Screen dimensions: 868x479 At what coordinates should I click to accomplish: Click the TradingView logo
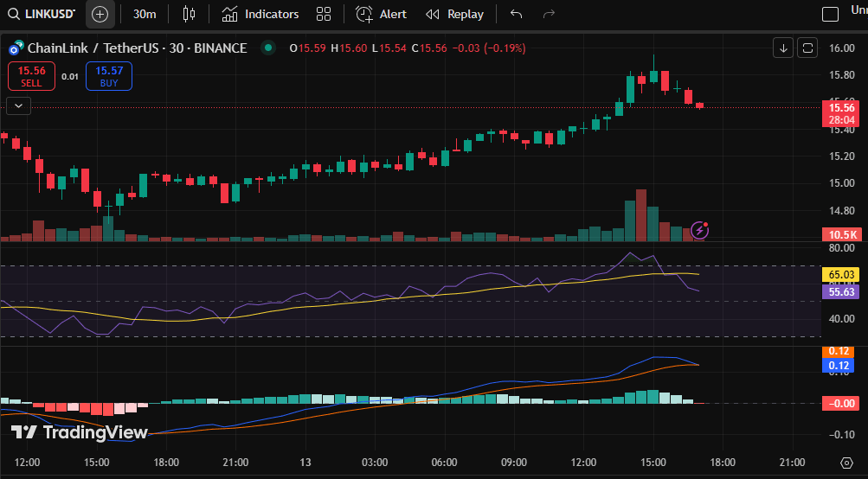[x=80, y=432]
